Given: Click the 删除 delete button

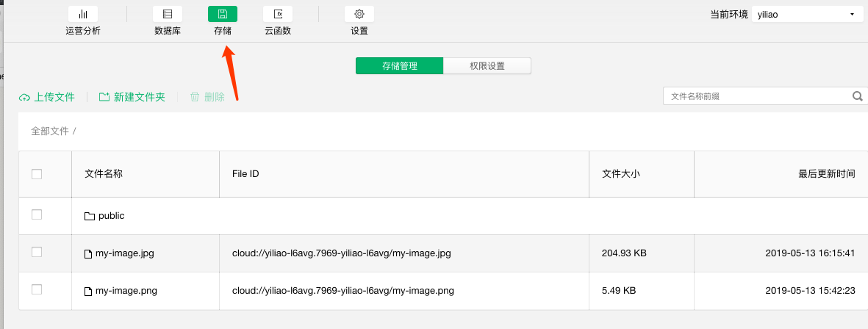Looking at the screenshot, I should 207,98.
